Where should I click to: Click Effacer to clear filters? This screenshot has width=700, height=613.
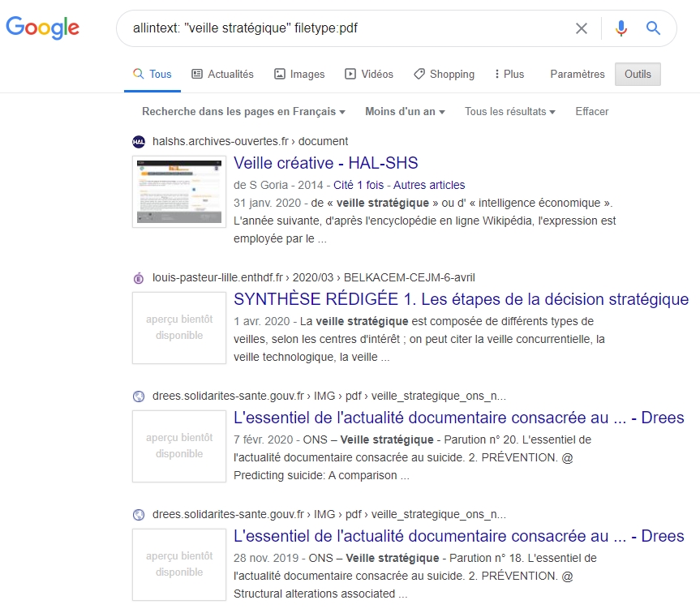tap(591, 112)
